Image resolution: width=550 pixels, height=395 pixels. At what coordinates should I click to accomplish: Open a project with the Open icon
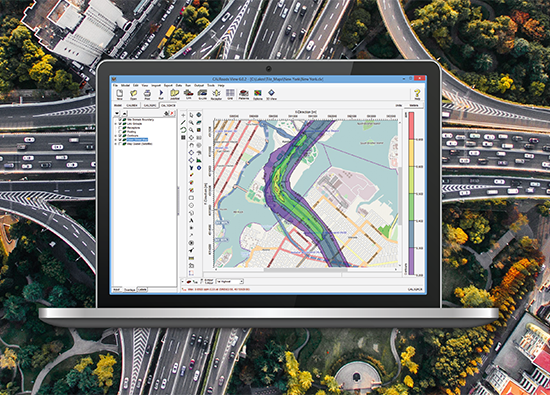tap(134, 94)
